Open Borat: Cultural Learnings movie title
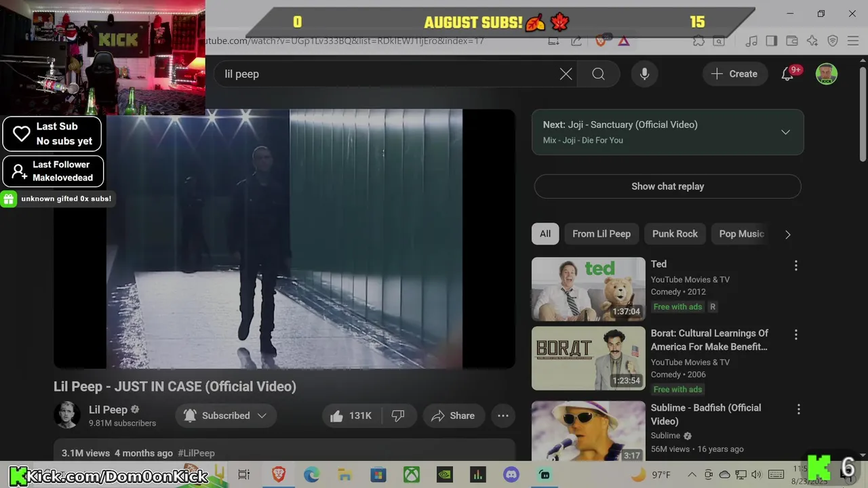The width and height of the screenshot is (868, 488). coord(709,340)
